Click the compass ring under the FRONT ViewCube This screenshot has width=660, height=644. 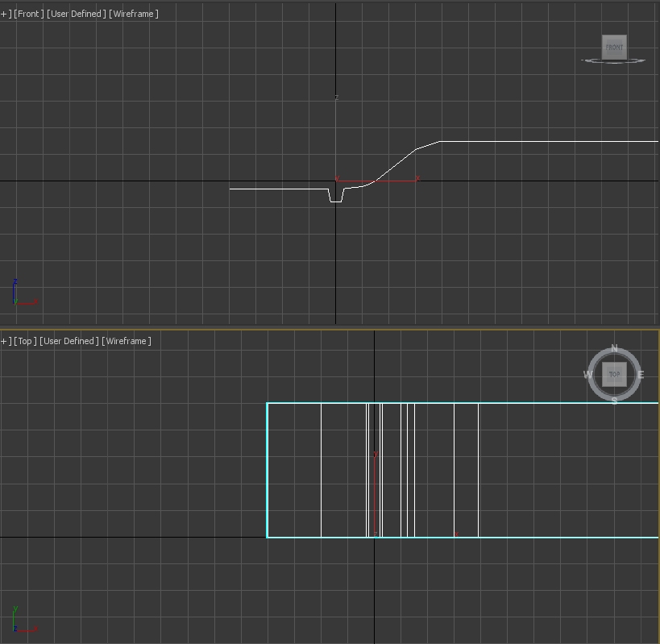pos(614,61)
